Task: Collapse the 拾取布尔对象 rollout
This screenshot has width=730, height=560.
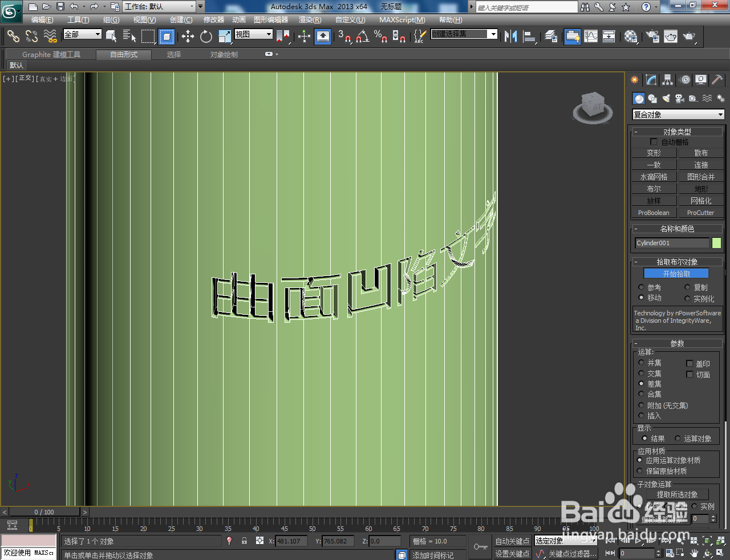Action: click(678, 262)
